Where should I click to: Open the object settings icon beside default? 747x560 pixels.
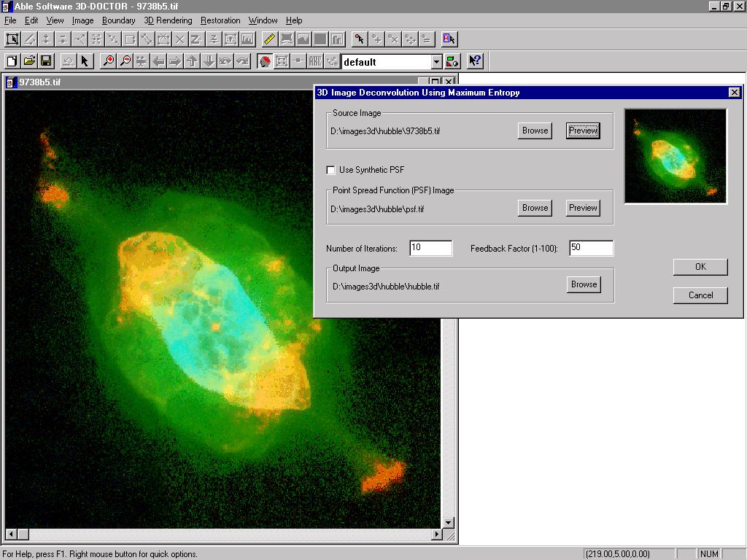(x=452, y=61)
